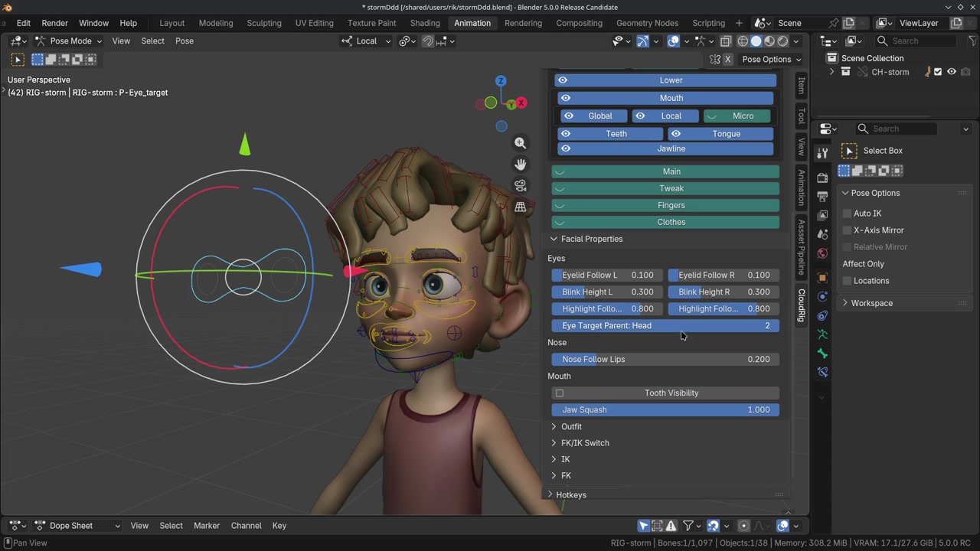The width and height of the screenshot is (980, 551).
Task: Click the viewport zoom magnifier icon
Action: (x=521, y=143)
